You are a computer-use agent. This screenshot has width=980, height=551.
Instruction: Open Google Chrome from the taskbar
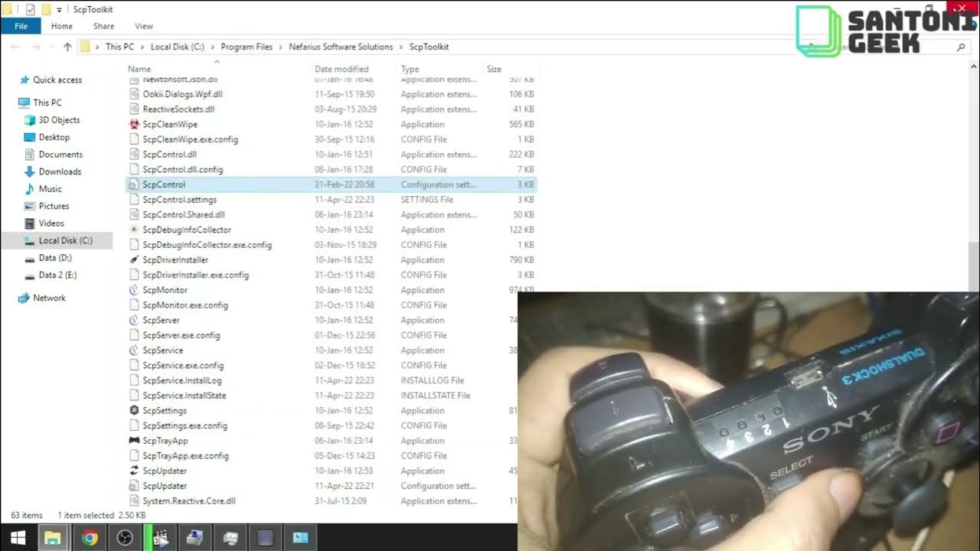90,538
